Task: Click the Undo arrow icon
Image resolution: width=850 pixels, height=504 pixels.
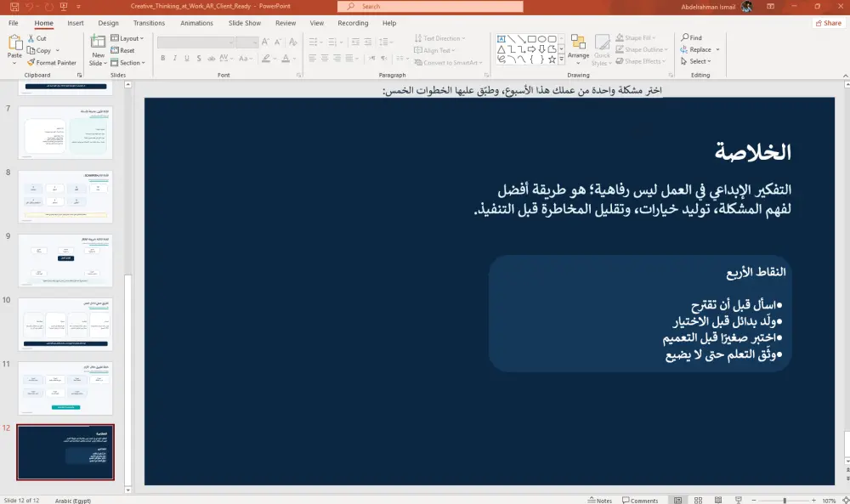Action: point(31,7)
